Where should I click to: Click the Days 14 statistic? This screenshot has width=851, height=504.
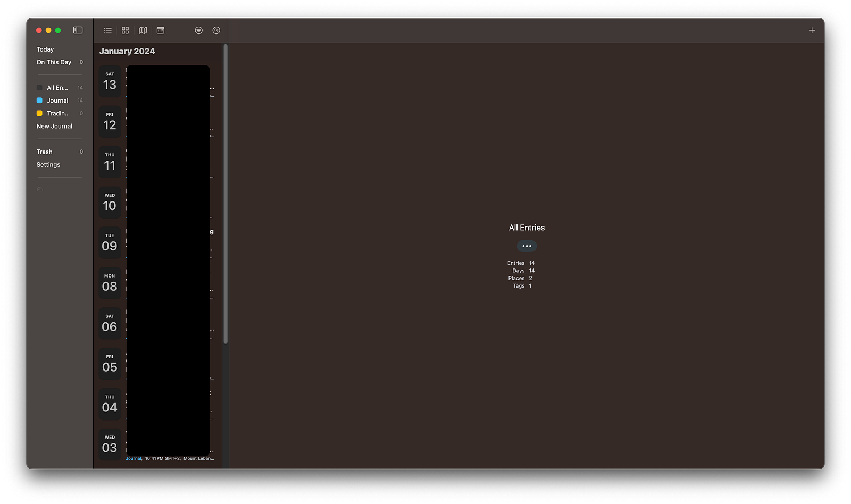click(x=523, y=271)
